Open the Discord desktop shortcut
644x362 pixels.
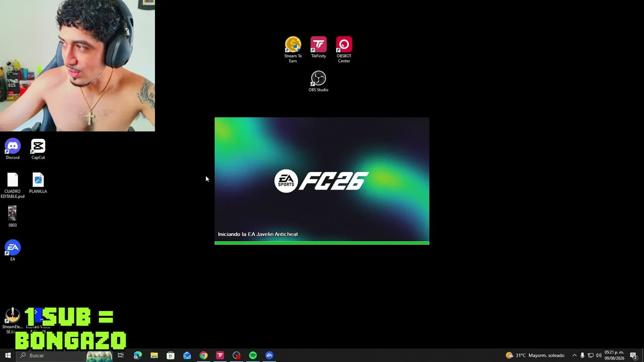pyautogui.click(x=13, y=149)
